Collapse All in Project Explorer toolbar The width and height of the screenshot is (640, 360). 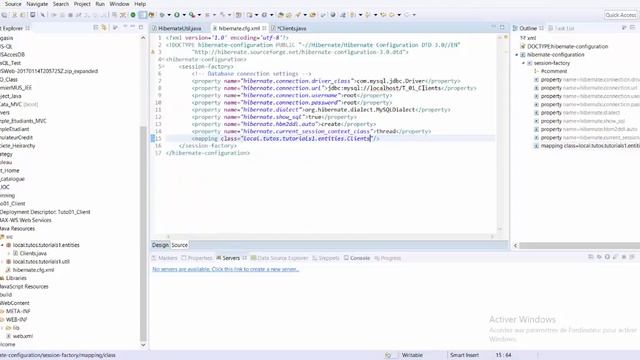click(96, 28)
